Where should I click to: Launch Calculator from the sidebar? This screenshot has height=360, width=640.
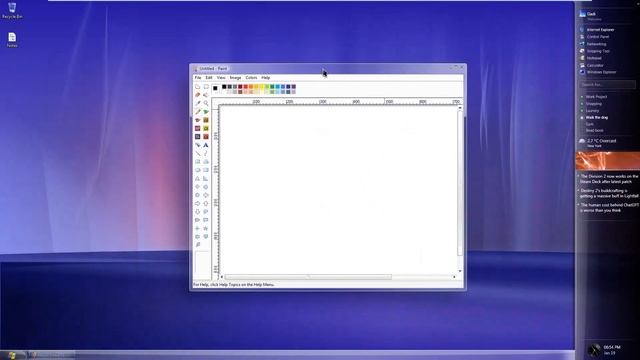(x=592, y=65)
